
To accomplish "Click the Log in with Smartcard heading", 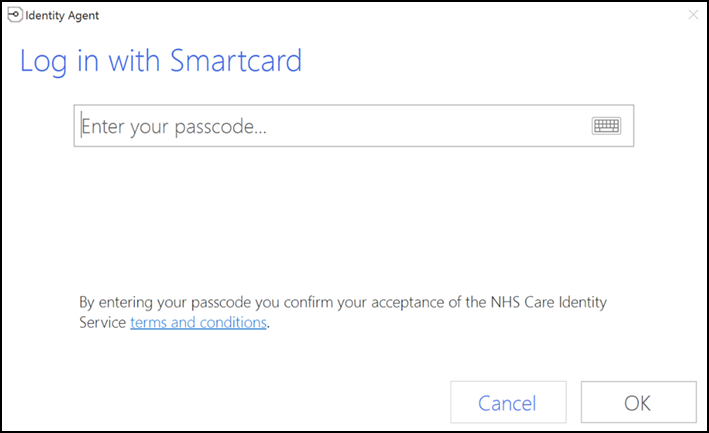I will (x=161, y=62).
